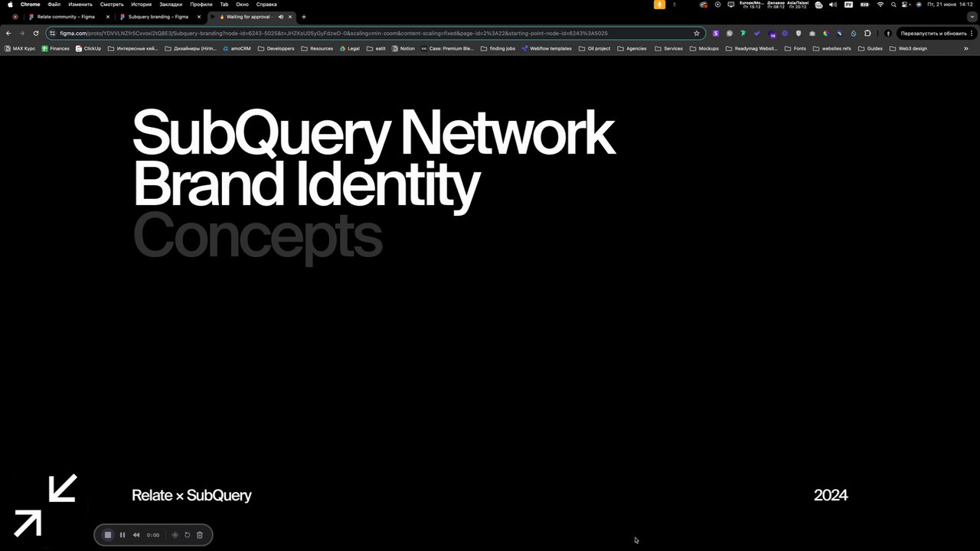Expand the Oil project bookmarks folder
Viewport: 980px width, 551px height.
coord(594,48)
